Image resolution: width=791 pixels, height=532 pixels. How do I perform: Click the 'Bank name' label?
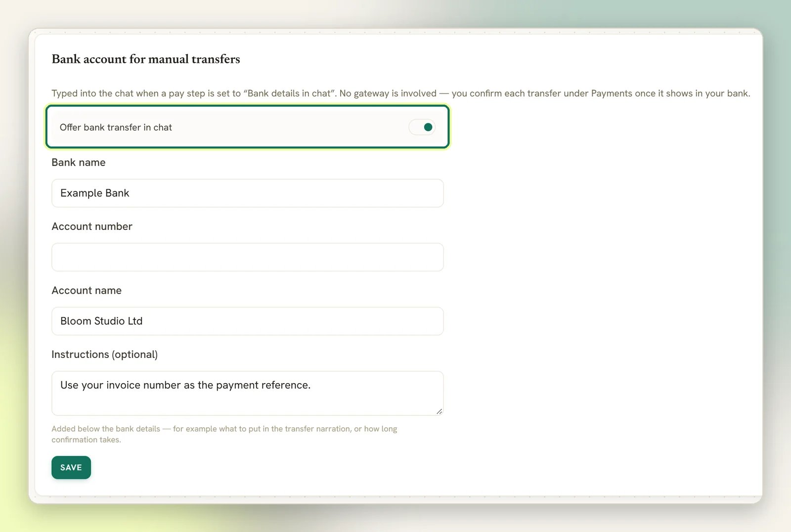(79, 162)
